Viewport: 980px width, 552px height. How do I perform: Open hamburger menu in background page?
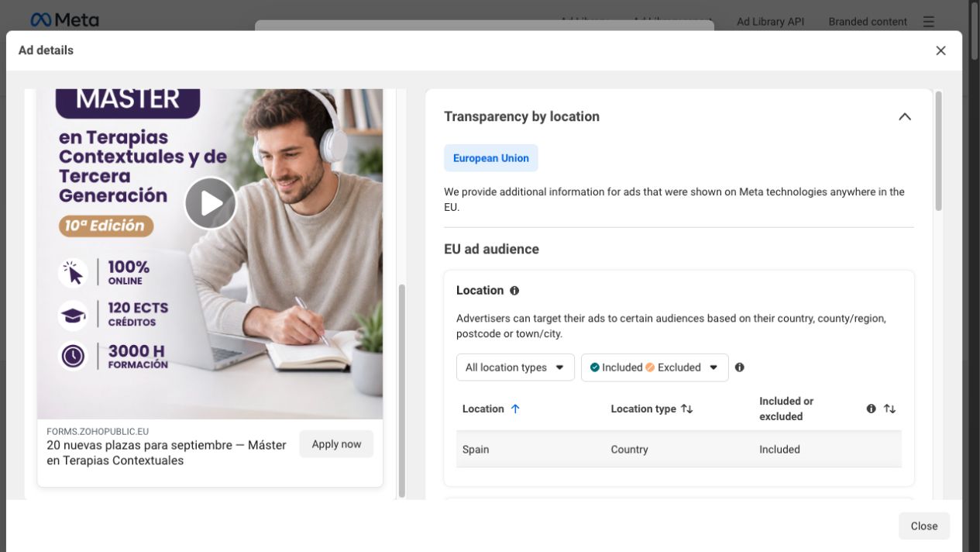[x=929, y=22]
